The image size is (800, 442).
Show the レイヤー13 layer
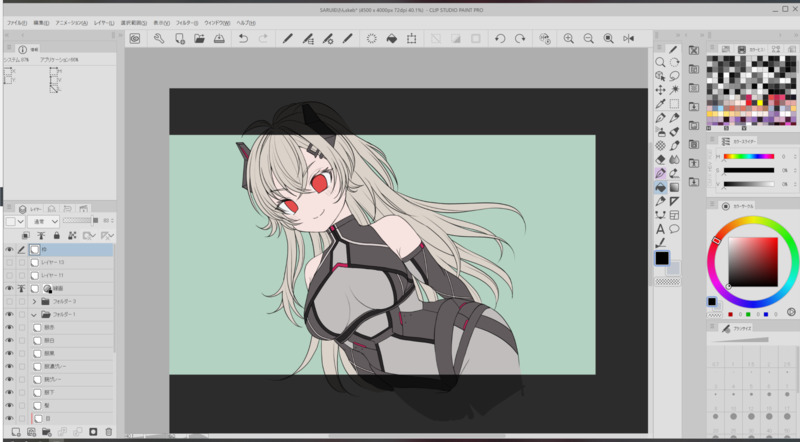9,262
